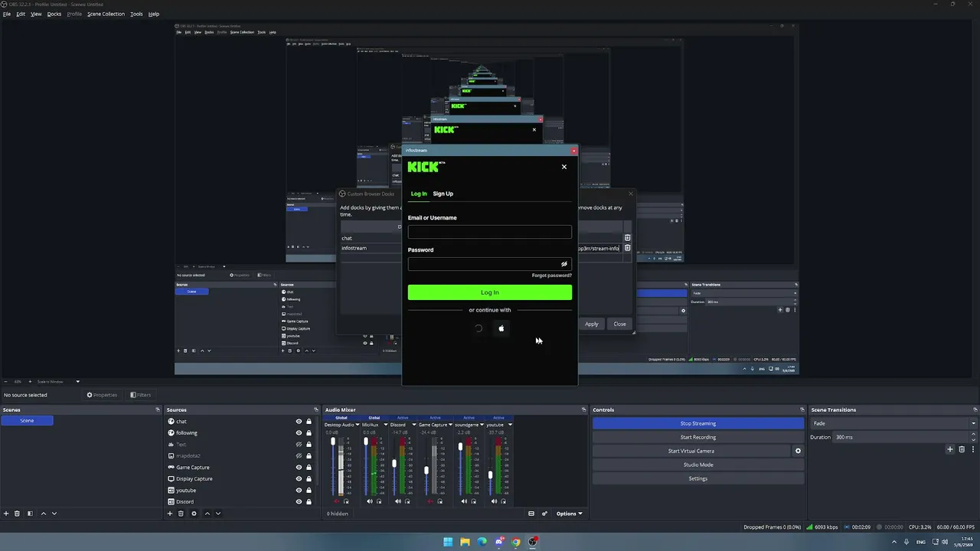
Task: Focus the Email or Username field
Action: click(x=490, y=232)
